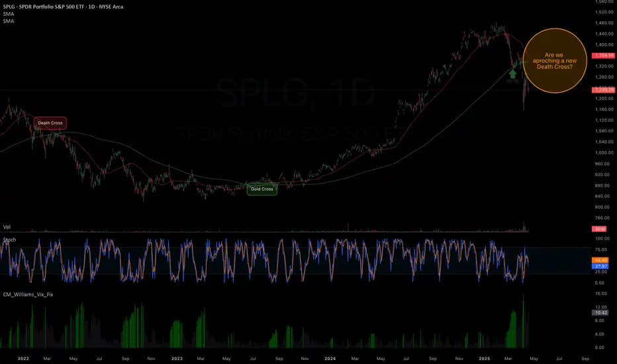Click the orange 'Death Cross?' circle callout
This screenshot has height=364, width=617.
555,61
